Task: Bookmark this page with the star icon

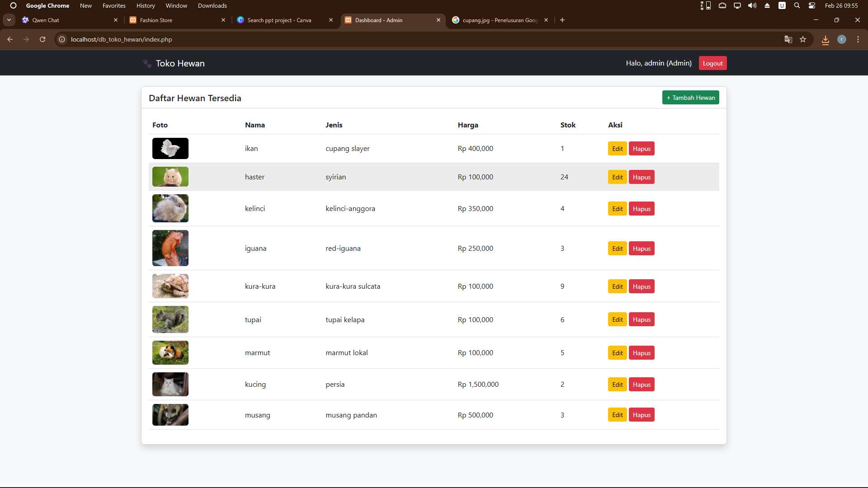Action: pos(803,39)
